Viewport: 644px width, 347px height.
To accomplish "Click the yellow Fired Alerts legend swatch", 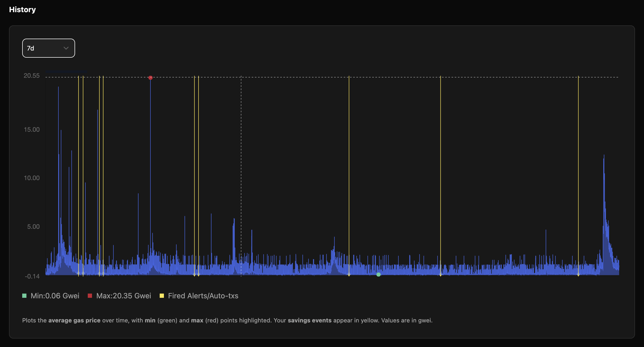I will click(162, 296).
